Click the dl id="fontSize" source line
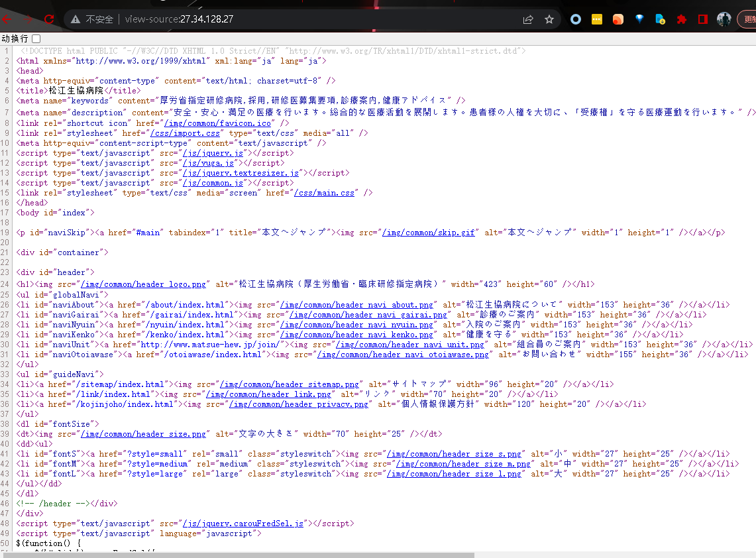 point(58,424)
